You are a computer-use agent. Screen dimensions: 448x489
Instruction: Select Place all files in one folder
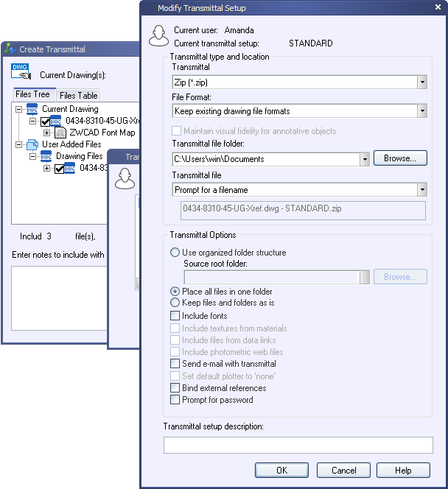tap(175, 292)
